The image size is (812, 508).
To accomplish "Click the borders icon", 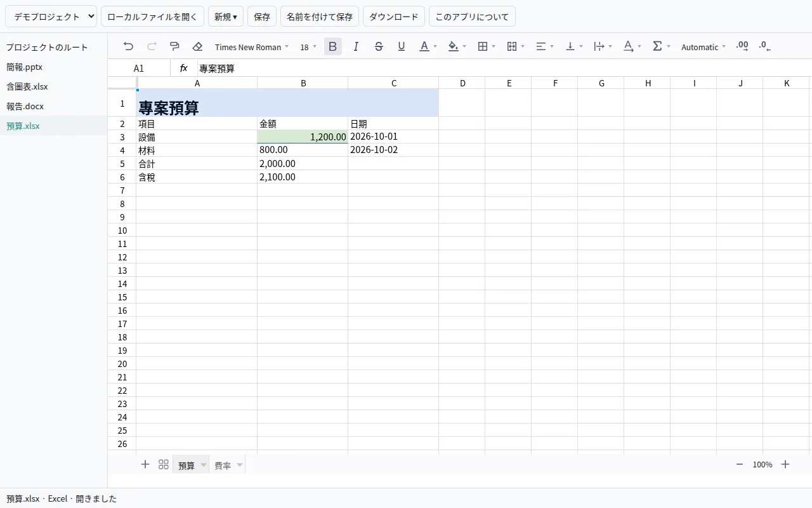I will tap(482, 46).
